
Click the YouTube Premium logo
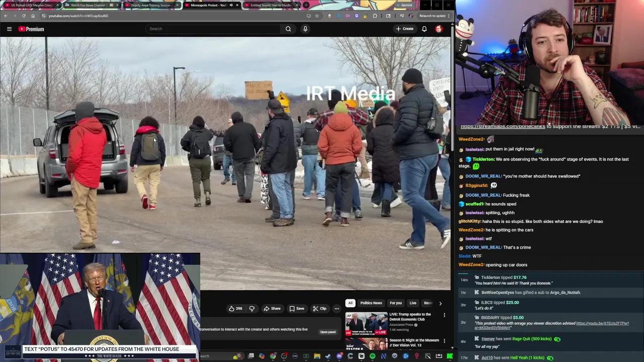[x=31, y=29]
